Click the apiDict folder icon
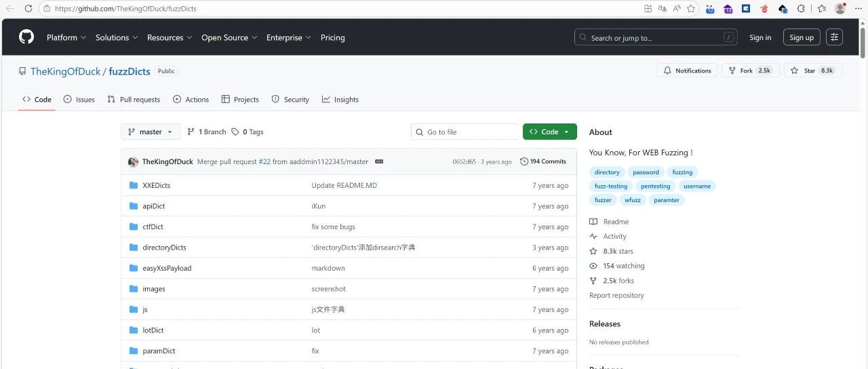Screen dimensions: 868x369 tap(134, 206)
